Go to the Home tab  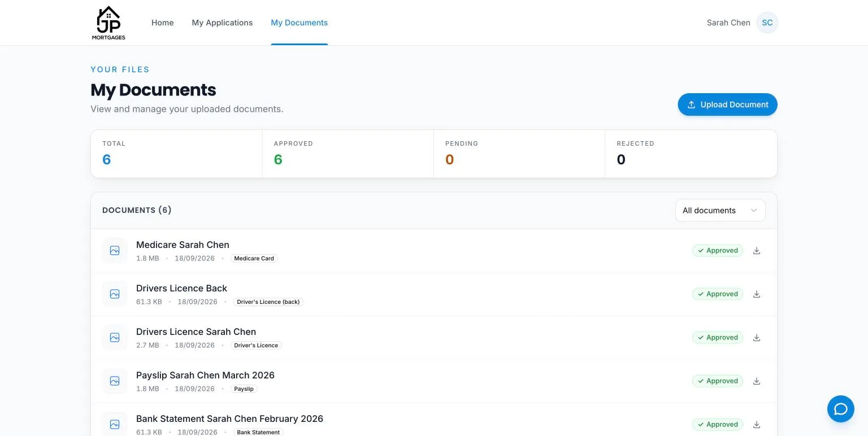163,23
